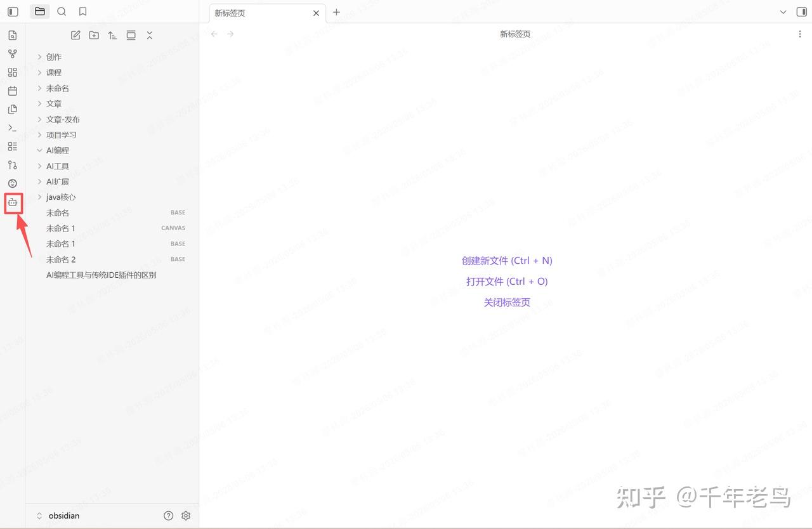Open graph view from the ribbon

13,54
